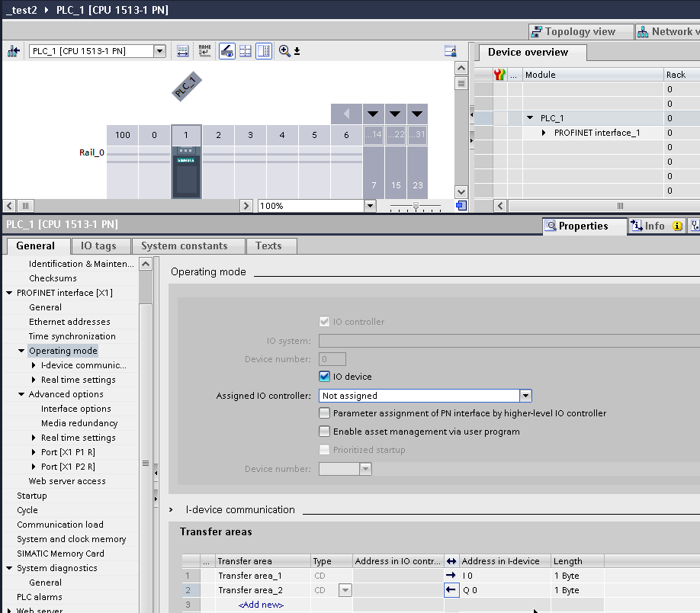Click the pencil-and-eye toolbar icon
The image size is (700, 613).
coord(227,51)
